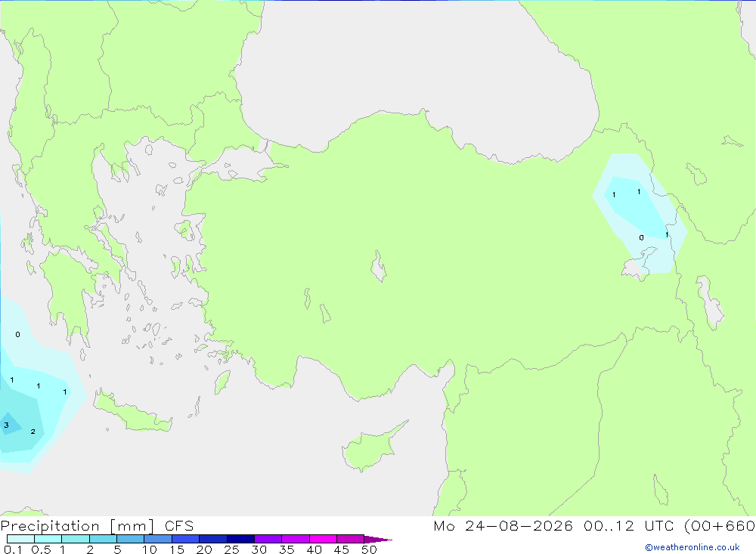
Task: Click the legend label "25"
Action: tap(231, 549)
